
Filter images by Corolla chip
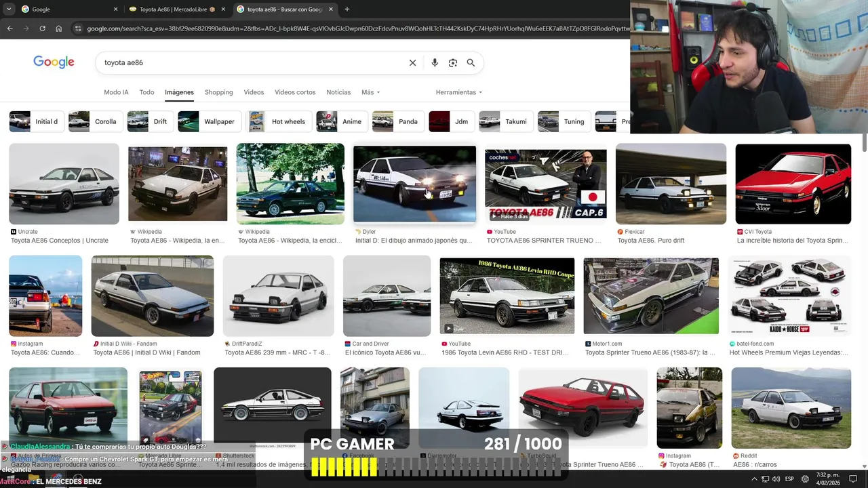pyautogui.click(x=96, y=121)
